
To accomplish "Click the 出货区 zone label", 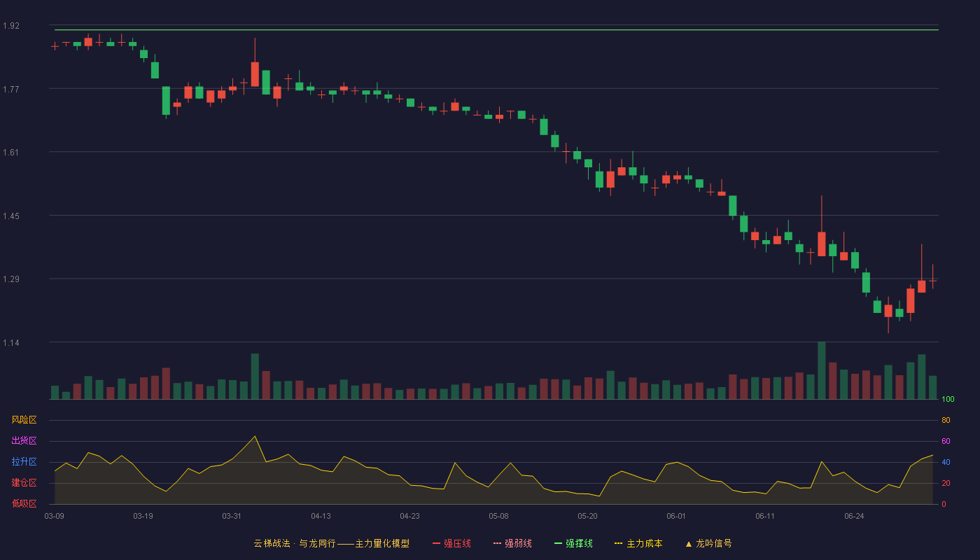I will click(x=24, y=441).
